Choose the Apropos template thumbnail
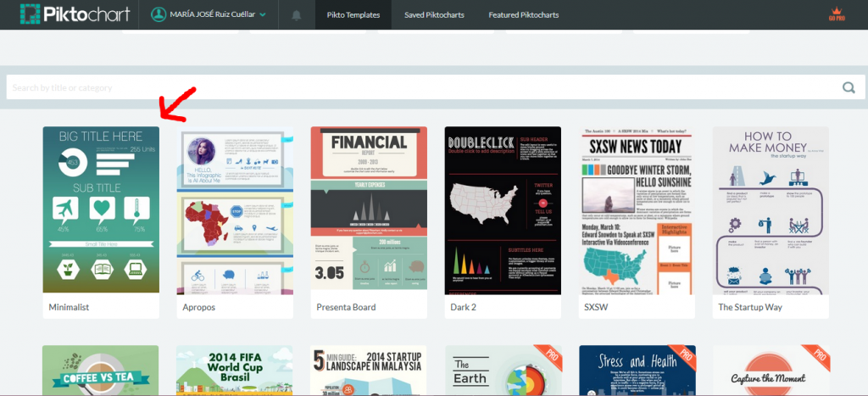Screen dimensions: 868x396 [235, 210]
